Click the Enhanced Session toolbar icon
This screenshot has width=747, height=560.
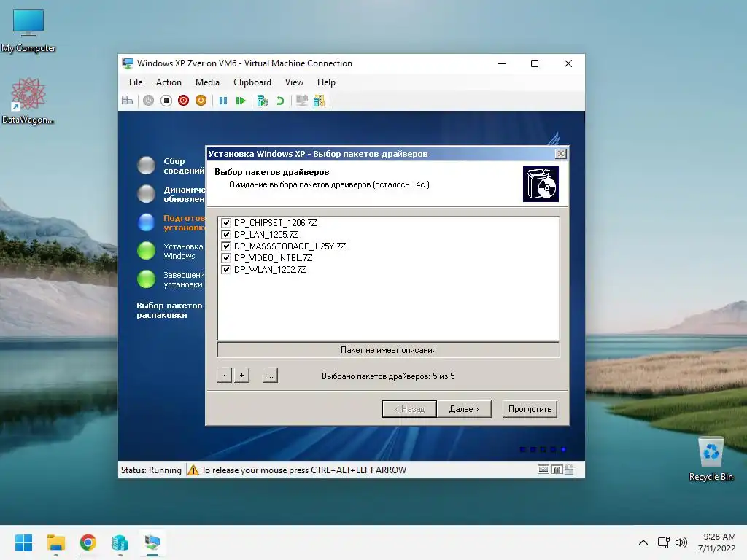pos(301,101)
